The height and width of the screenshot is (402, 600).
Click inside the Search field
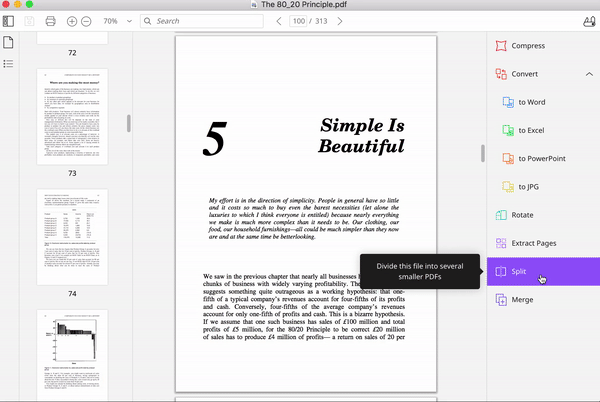(x=202, y=21)
